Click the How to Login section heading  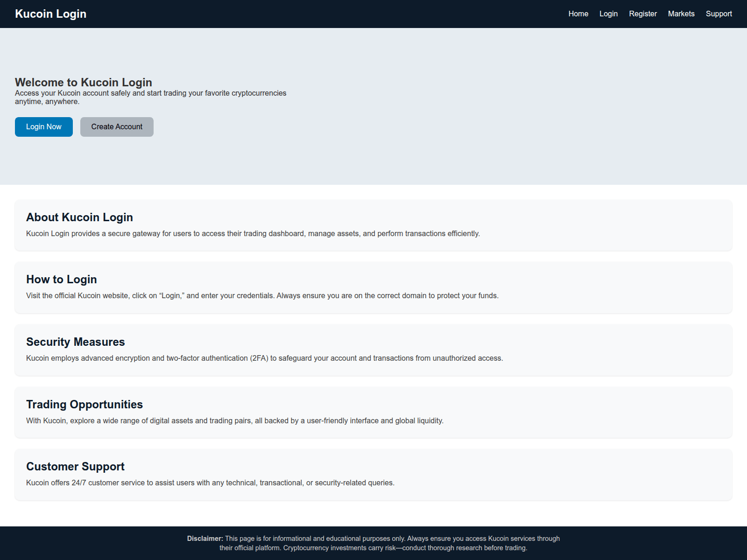click(x=61, y=279)
